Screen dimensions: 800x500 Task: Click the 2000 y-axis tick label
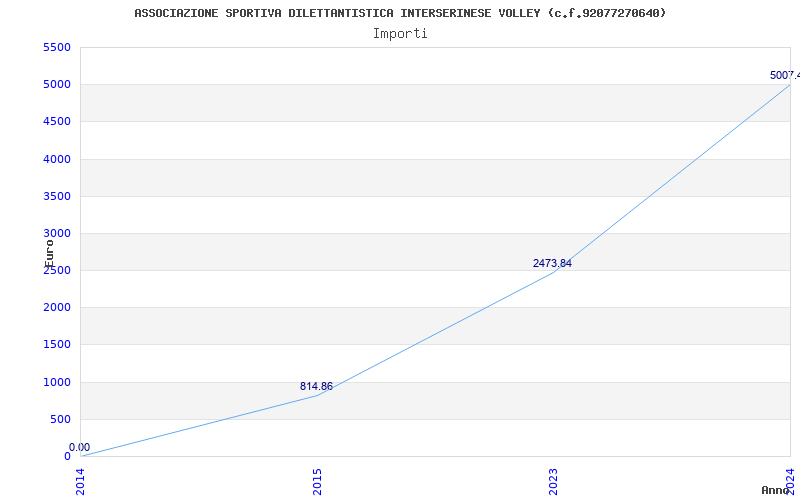point(57,308)
